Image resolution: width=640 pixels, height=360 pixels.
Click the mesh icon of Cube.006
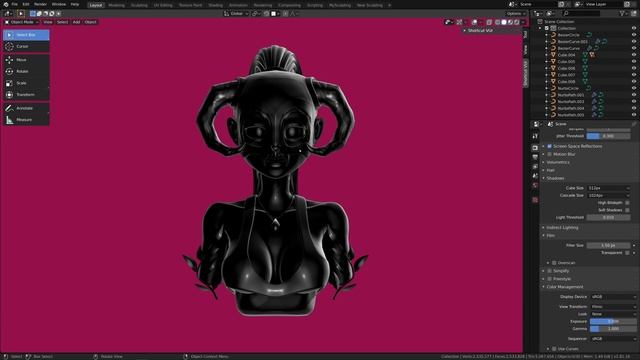pyautogui.click(x=553, y=68)
